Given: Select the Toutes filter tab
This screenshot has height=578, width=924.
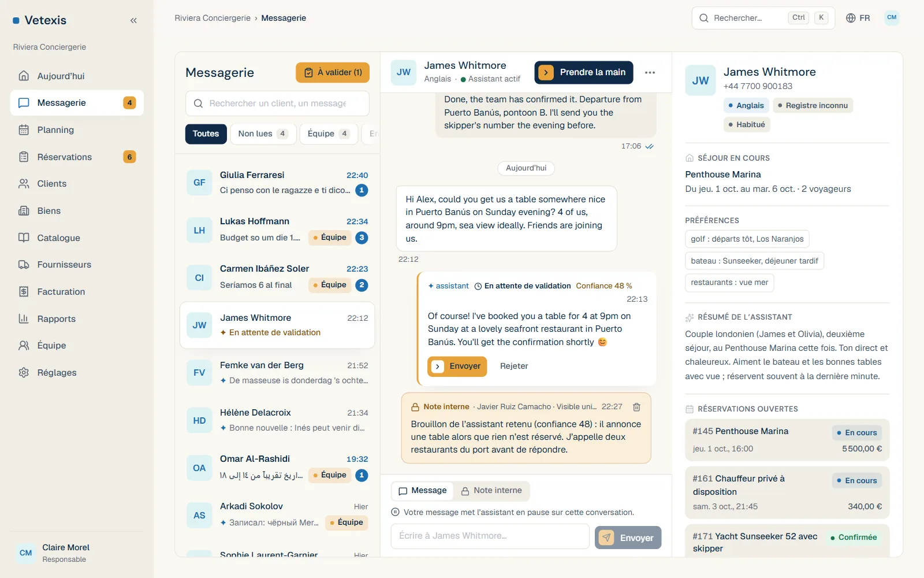Looking at the screenshot, I should click(x=206, y=134).
